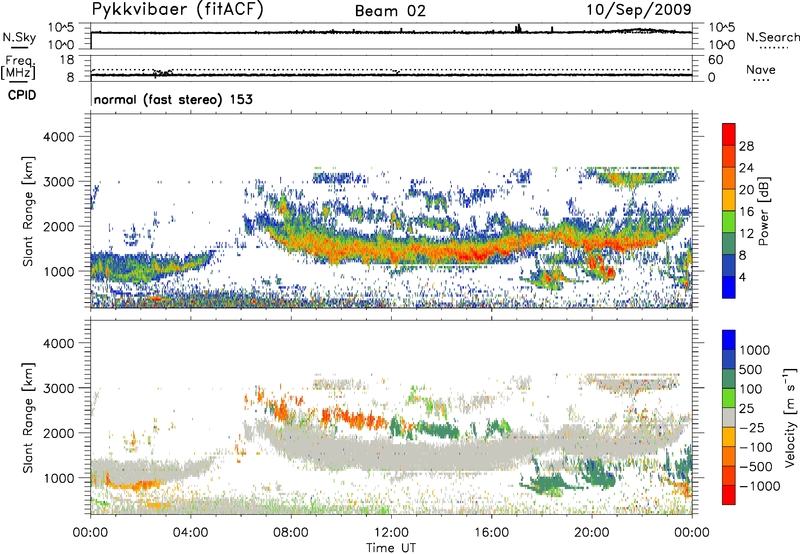The width and height of the screenshot is (800, 554).
Task: Click the "28" power colorbar tick value
Action: click(746, 146)
